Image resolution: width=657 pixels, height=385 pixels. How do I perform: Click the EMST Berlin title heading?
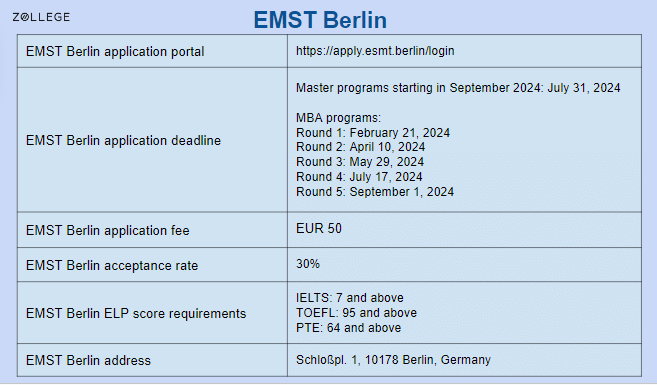pos(320,20)
